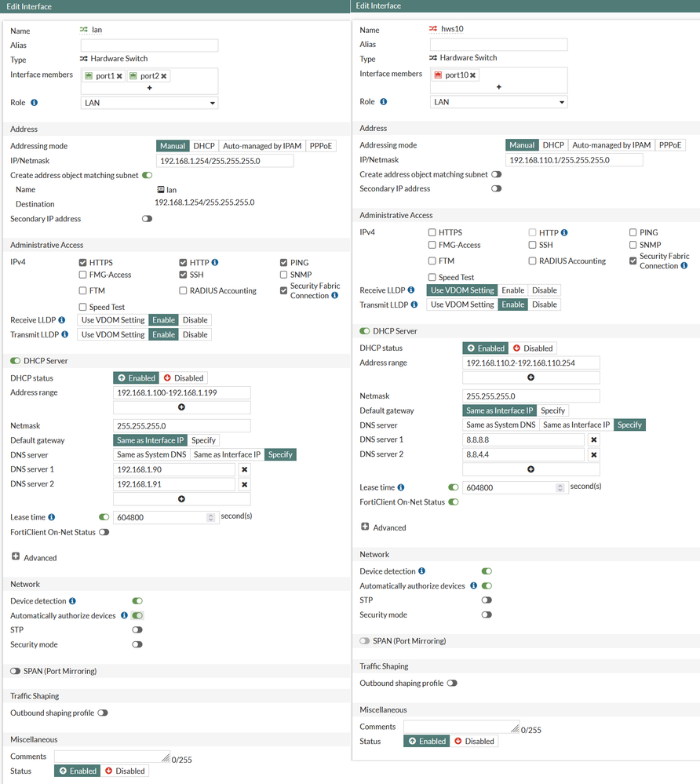Viewport: 700px width, 784px height.
Task: Add an interface member to lan
Action: 149,88
